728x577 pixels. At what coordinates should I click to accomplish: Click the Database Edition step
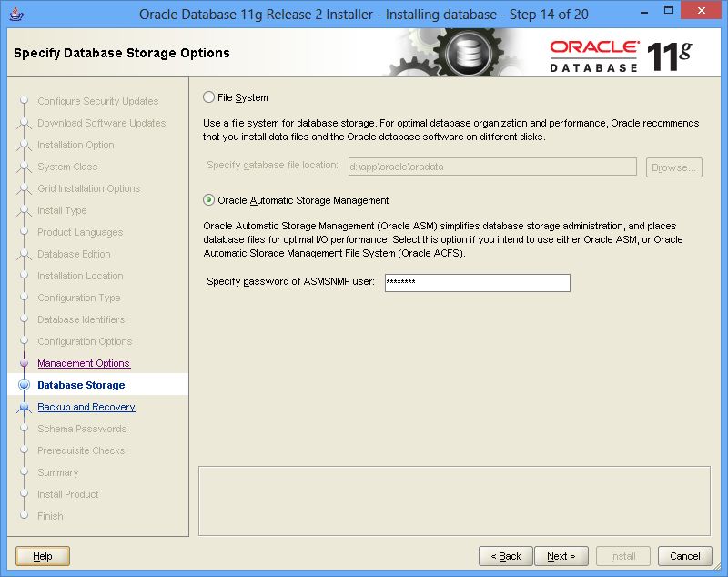tap(74, 253)
